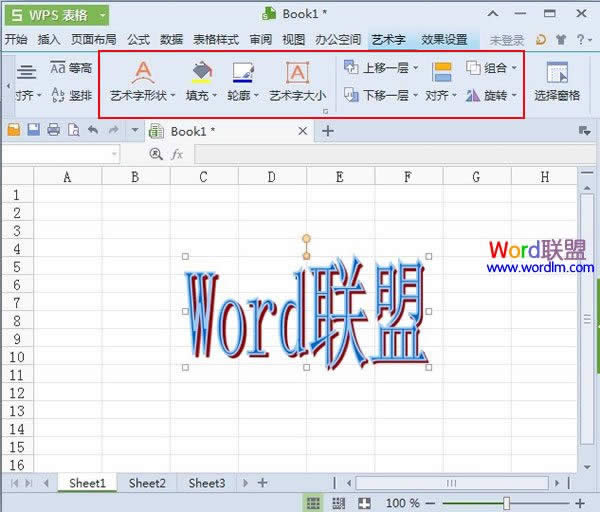Switch to Sheet2 tab

click(147, 483)
